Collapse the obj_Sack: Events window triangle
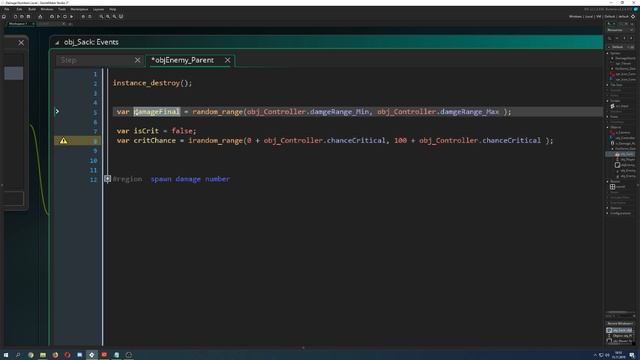 tap(57, 42)
